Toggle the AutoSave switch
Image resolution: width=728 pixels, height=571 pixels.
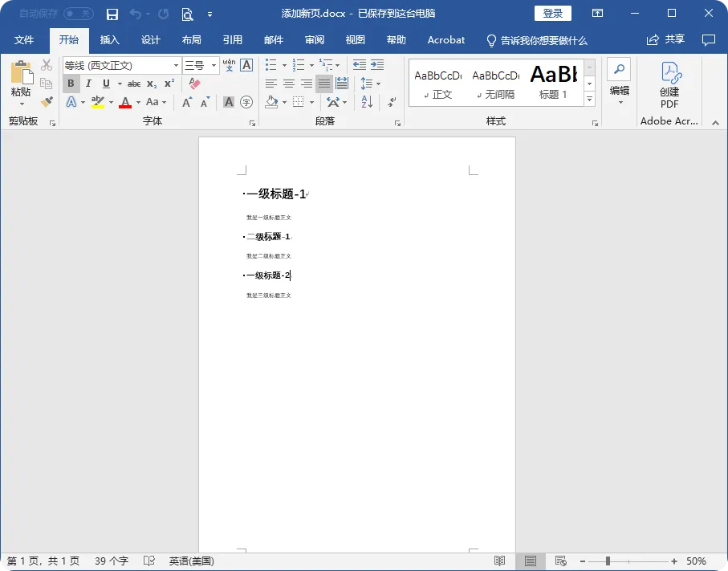pos(79,14)
